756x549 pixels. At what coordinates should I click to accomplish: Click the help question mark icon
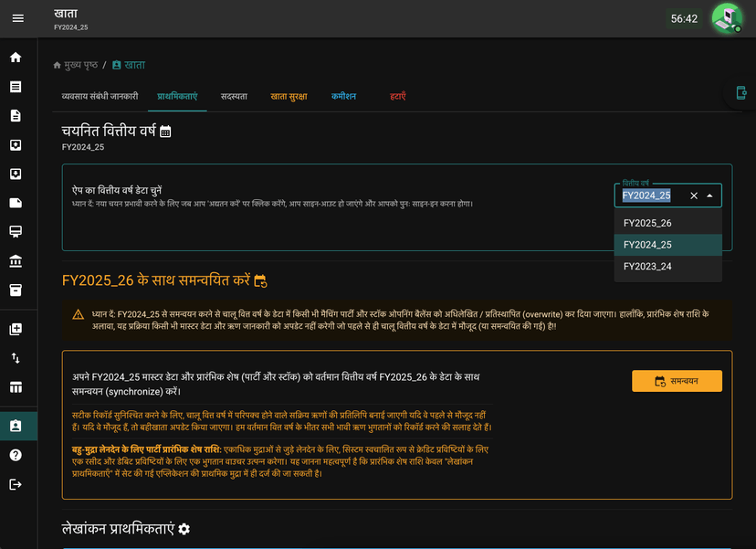[x=16, y=455]
